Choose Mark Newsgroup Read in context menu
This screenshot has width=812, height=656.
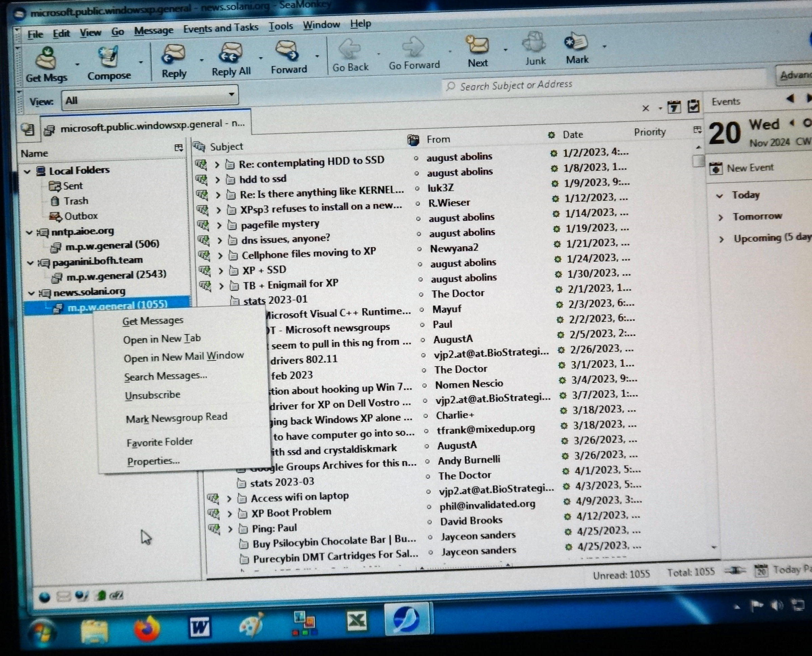click(x=177, y=417)
